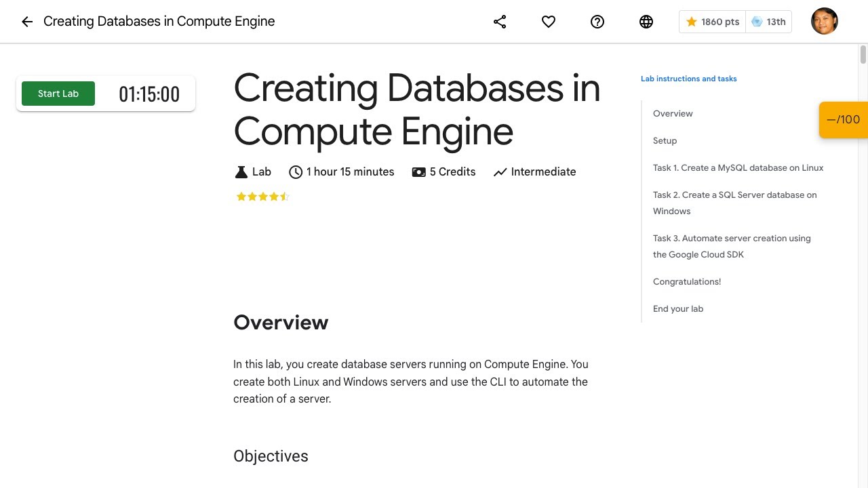
Task: Open the language globe icon
Action: point(646,22)
